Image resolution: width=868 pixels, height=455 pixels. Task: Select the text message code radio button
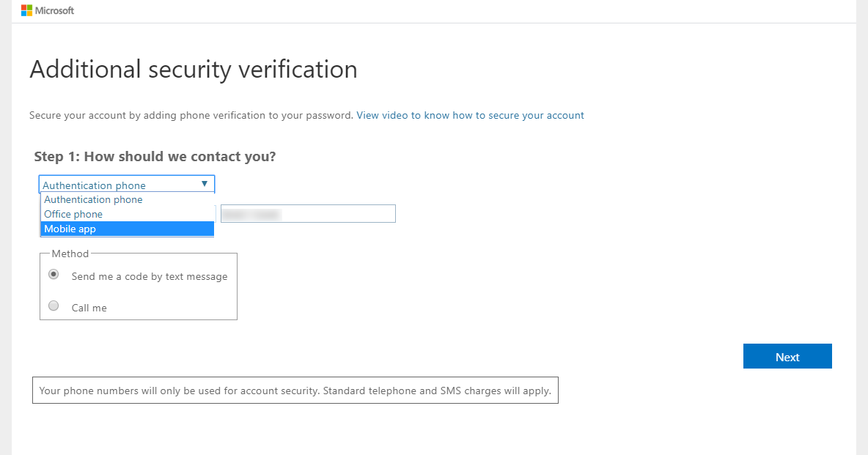(54, 275)
